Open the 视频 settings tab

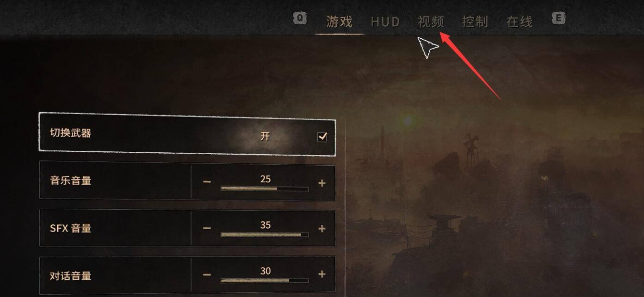[x=431, y=22]
